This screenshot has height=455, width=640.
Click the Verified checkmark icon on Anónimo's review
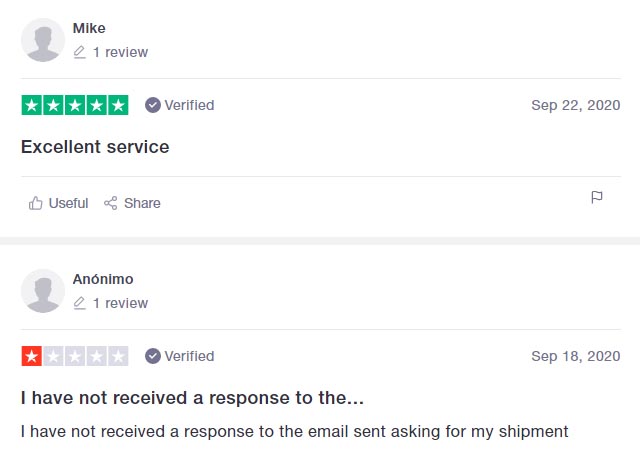(x=153, y=356)
